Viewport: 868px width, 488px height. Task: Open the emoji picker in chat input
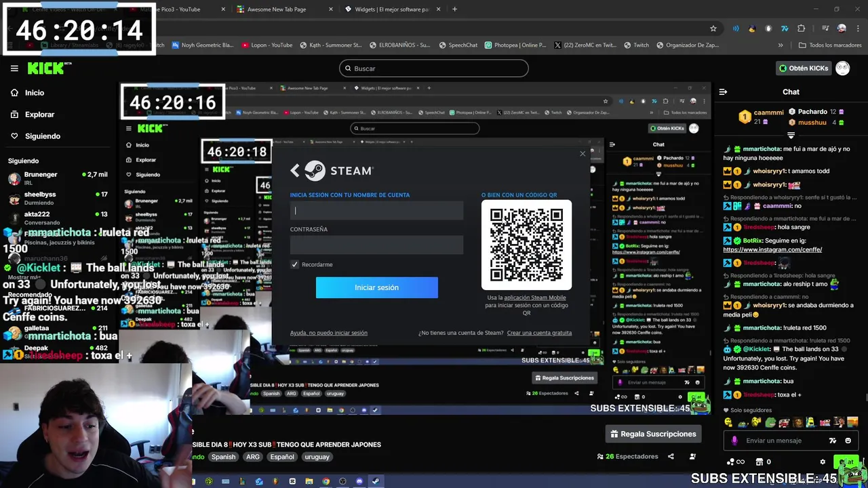click(x=848, y=441)
